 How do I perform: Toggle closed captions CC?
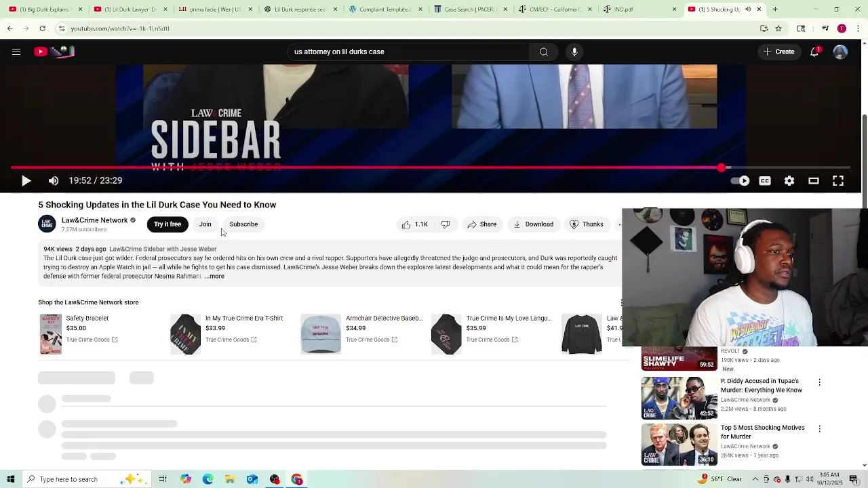[765, 181]
